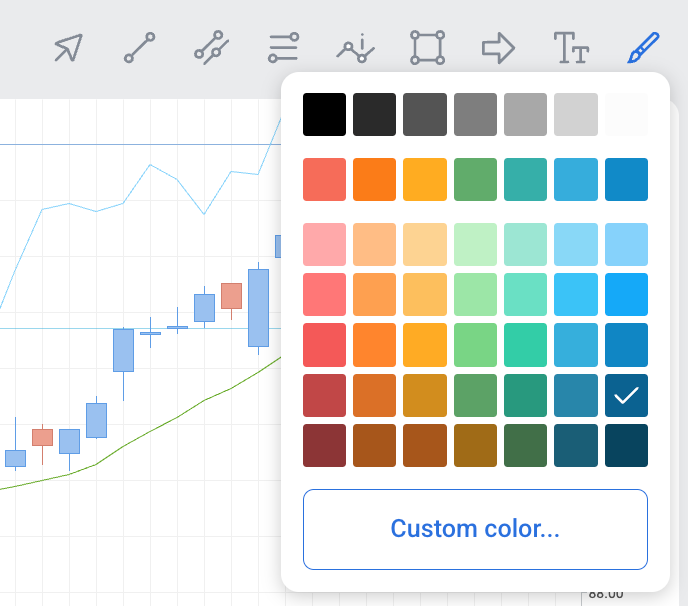This screenshot has height=606, width=688.
Task: Pick the dark maroon swatch in bottom row
Action: point(324,445)
